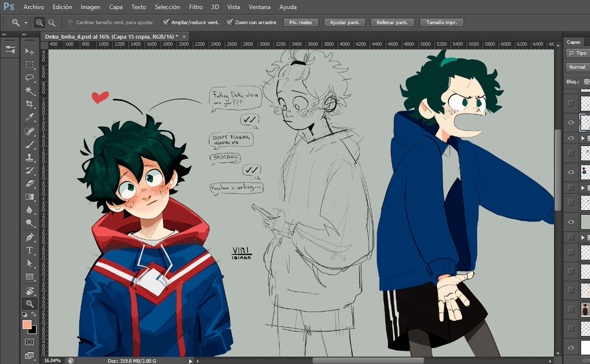Close the Deku_bnha_il.psd document tab
The width and height of the screenshot is (590, 364).
[x=184, y=36]
